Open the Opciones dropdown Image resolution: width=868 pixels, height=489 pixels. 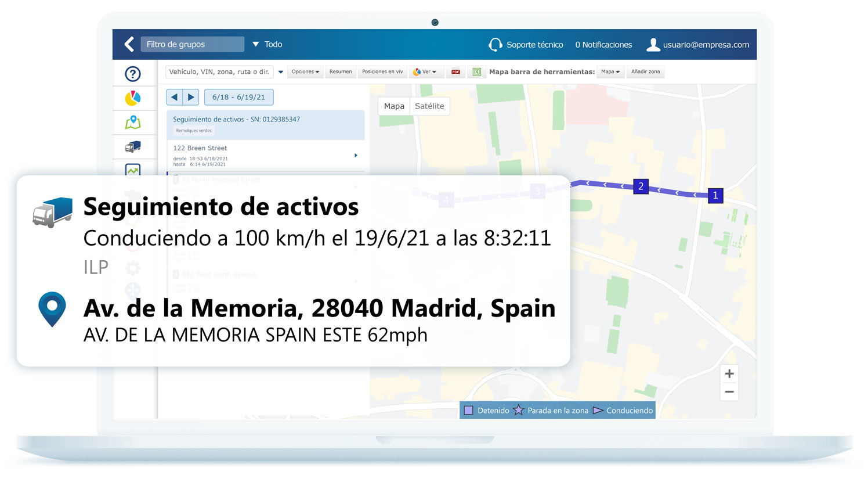(x=305, y=72)
